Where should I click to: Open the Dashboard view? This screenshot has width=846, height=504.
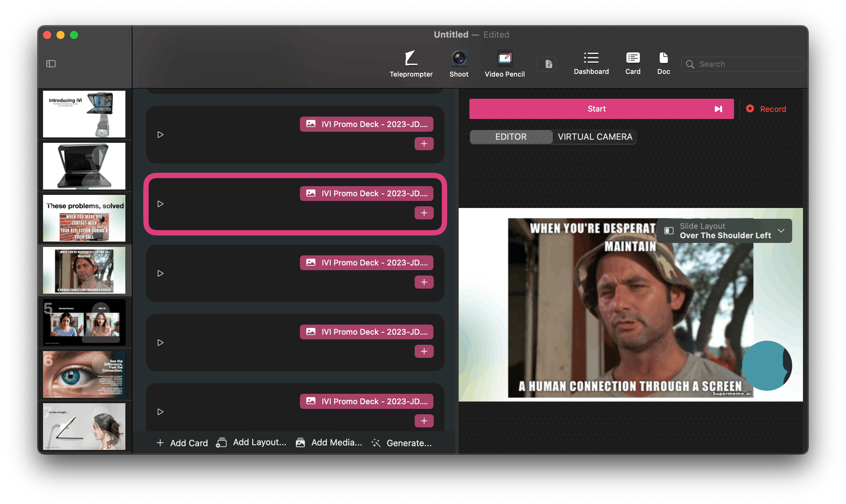(x=592, y=64)
